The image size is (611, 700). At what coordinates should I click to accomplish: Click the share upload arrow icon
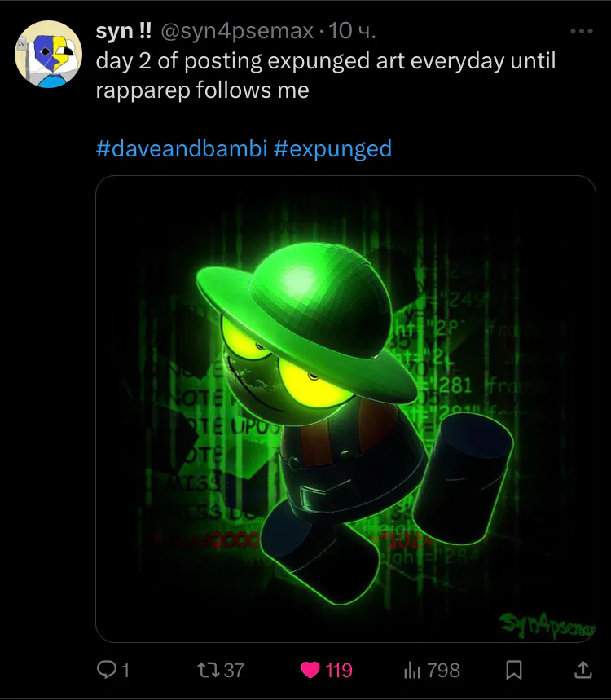coord(582,670)
